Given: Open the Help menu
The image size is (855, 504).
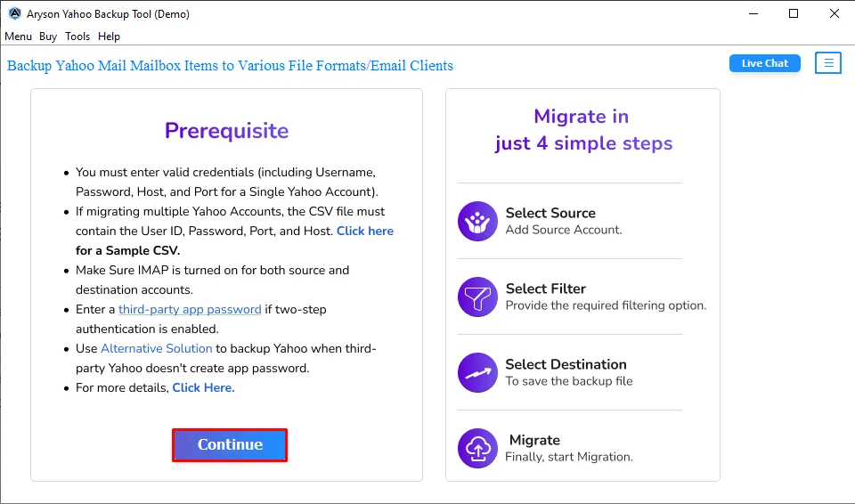Looking at the screenshot, I should tap(109, 37).
